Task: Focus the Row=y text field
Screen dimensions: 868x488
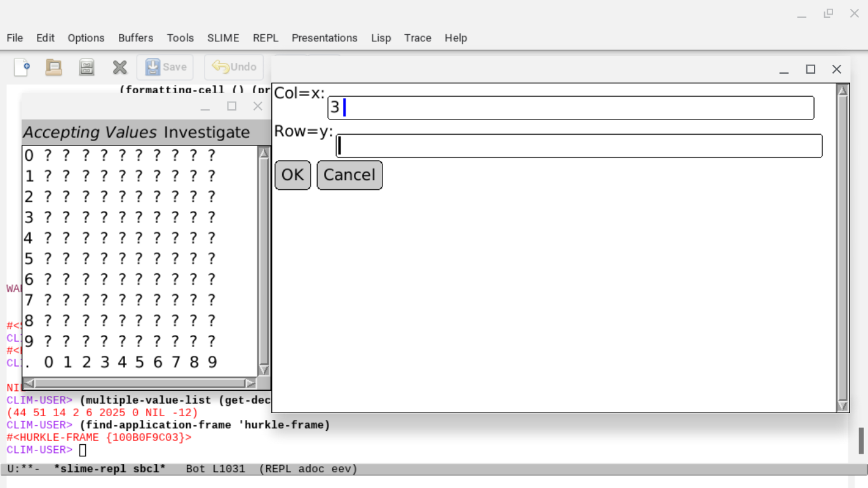Action: click(x=579, y=146)
